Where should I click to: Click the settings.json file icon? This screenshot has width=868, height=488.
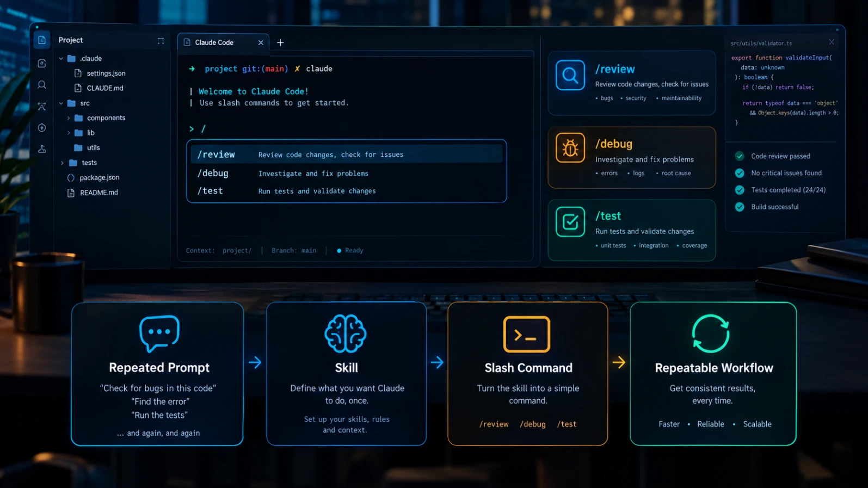click(78, 73)
